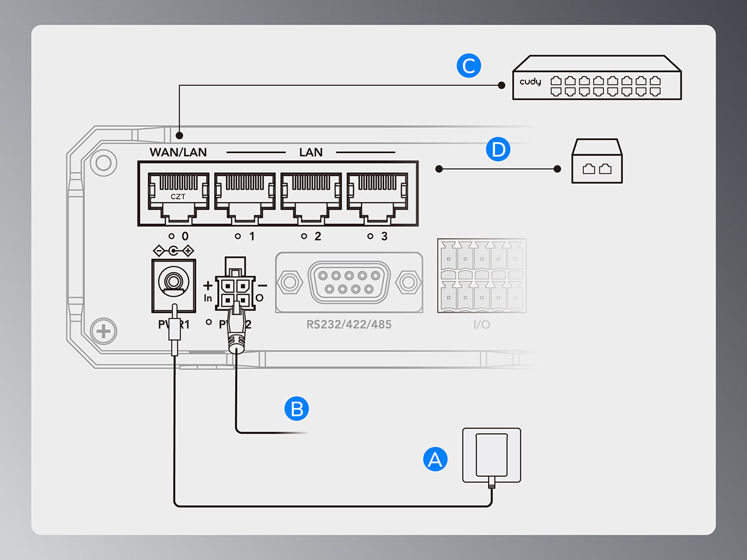Click LAN port 2 jack
Image resolution: width=747 pixels, height=560 pixels.
coord(311,194)
